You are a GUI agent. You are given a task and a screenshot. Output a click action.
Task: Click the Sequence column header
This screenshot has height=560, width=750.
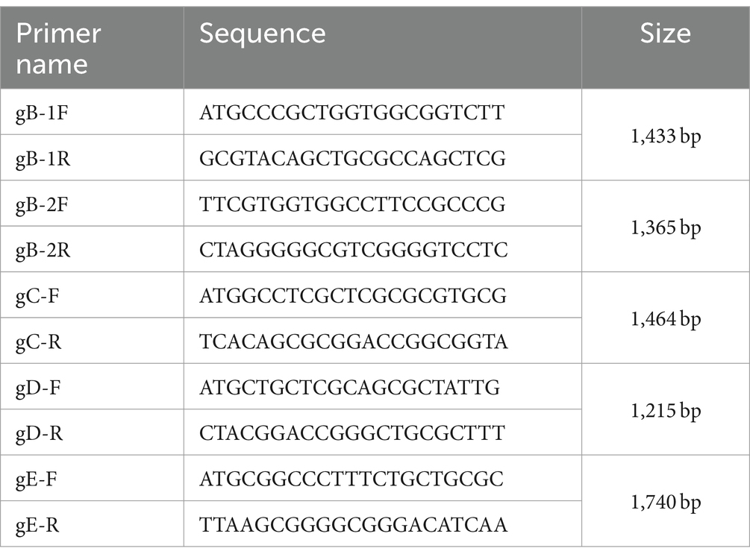(383, 48)
